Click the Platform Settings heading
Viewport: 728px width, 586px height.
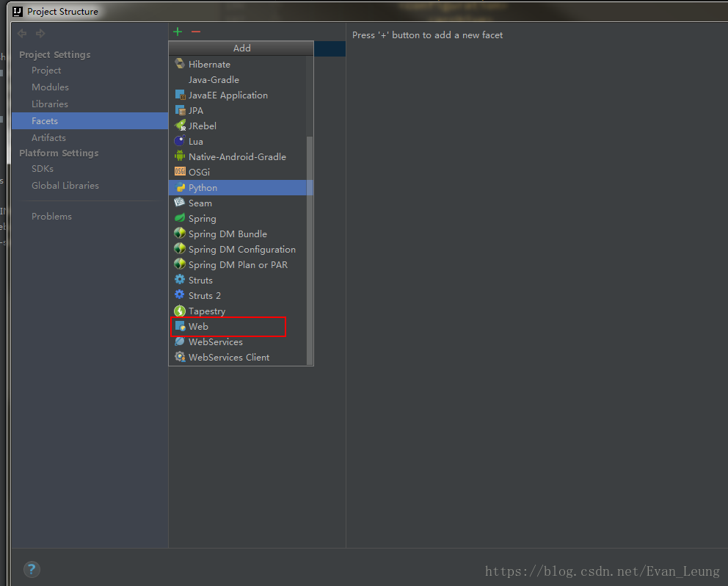59,153
